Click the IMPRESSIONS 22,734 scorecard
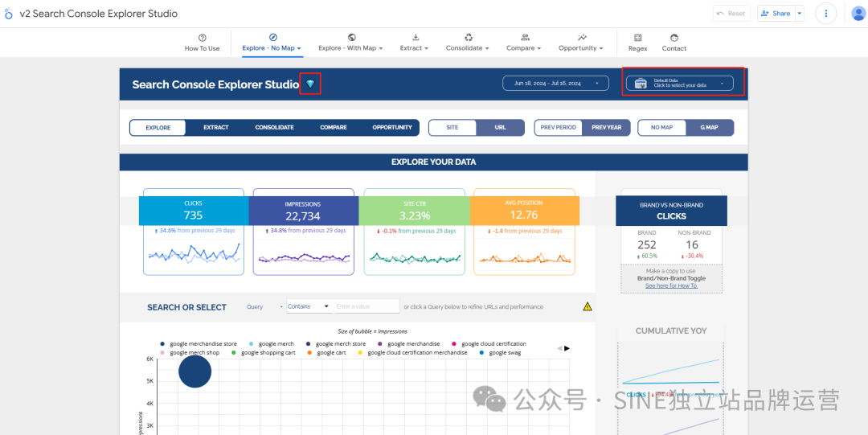This screenshot has height=435, width=868. coord(303,210)
